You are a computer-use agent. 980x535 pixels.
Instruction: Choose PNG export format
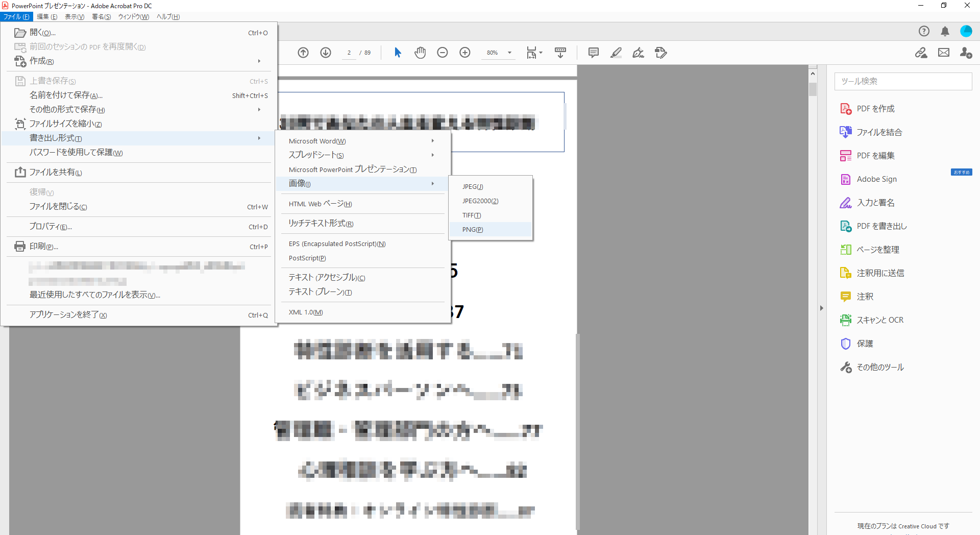[490, 230]
